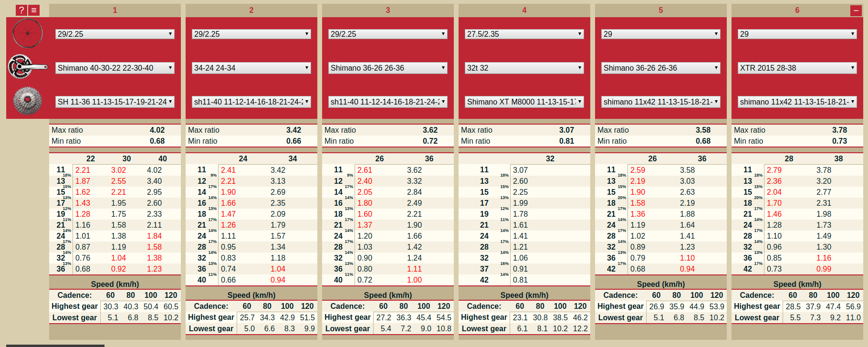
Task: Expand Shimano 40-30-22 crankset dropdown
Action: click(x=115, y=68)
